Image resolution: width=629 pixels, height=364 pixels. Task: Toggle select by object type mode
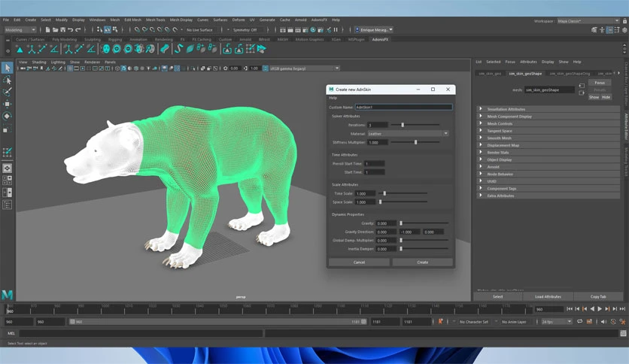(108, 29)
